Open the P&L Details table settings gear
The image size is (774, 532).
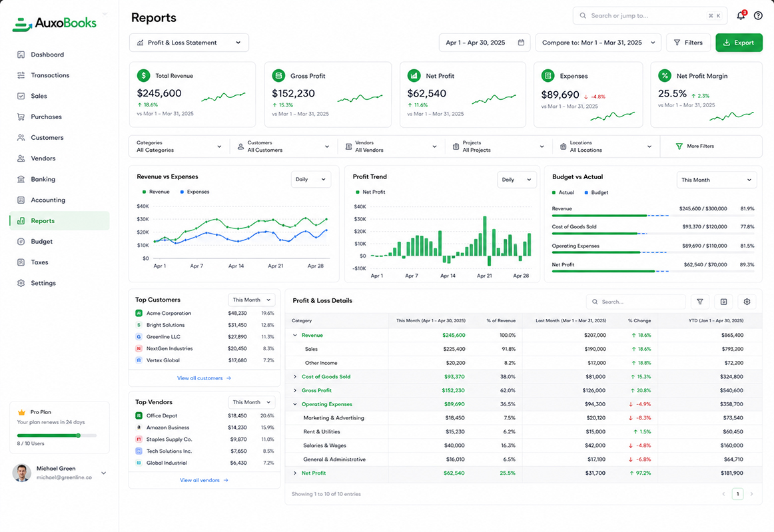(x=747, y=302)
